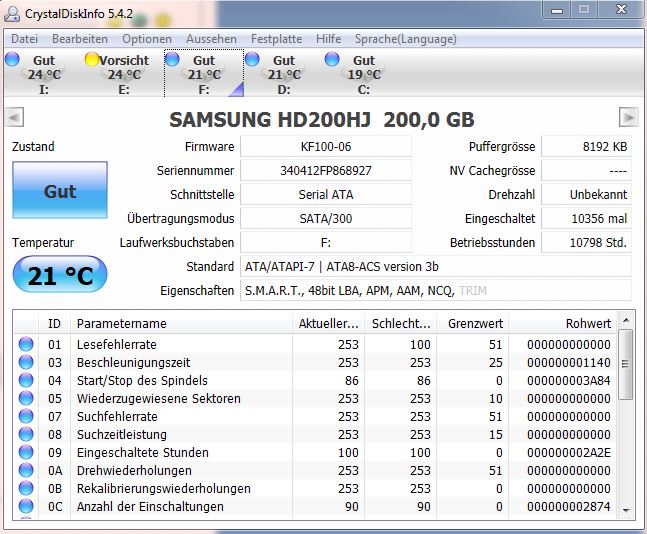Image resolution: width=647 pixels, height=534 pixels.
Task: Click status orb of Wiederzugewiesene Sektoren row
Action: [x=26, y=398]
